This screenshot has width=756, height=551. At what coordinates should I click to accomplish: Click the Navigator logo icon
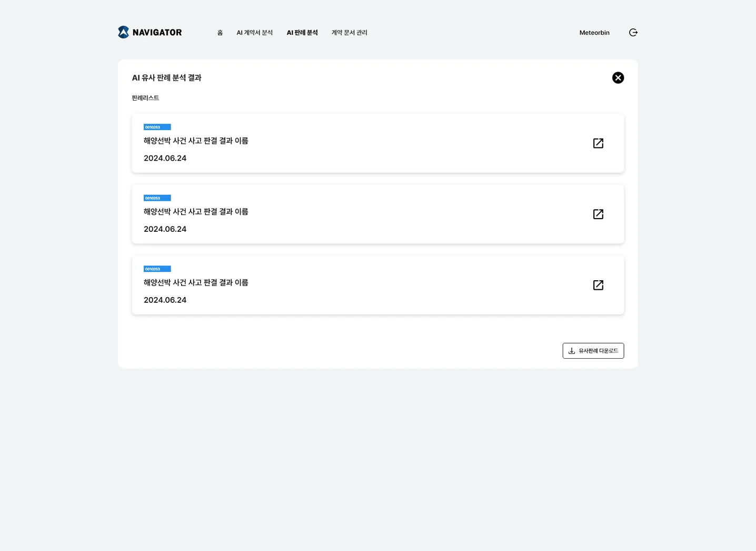(x=123, y=32)
